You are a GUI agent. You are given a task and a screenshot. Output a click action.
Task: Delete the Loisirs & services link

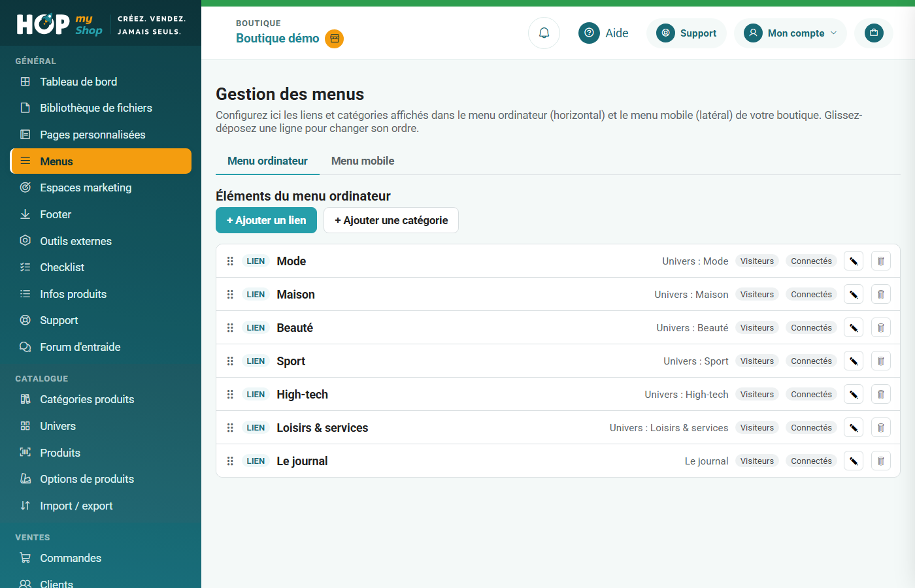(881, 427)
